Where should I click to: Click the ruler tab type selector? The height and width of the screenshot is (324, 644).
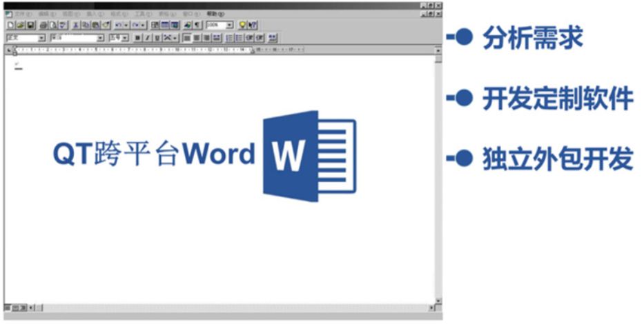9,50
